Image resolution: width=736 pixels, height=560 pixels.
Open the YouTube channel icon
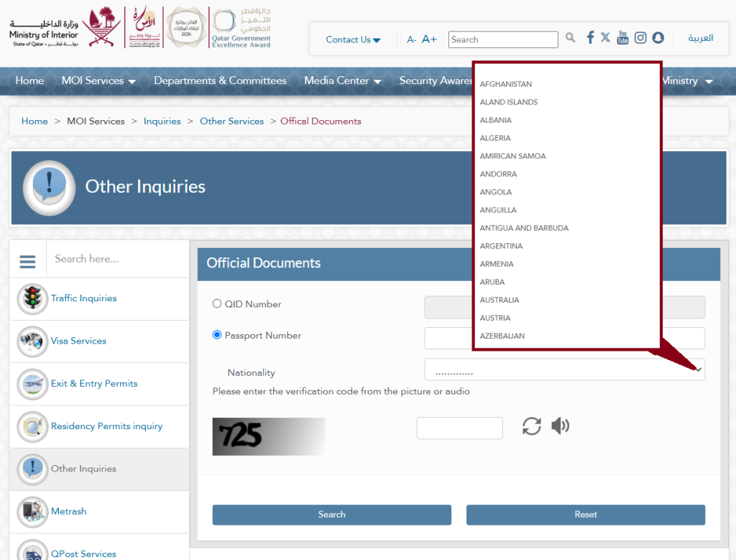tap(622, 37)
